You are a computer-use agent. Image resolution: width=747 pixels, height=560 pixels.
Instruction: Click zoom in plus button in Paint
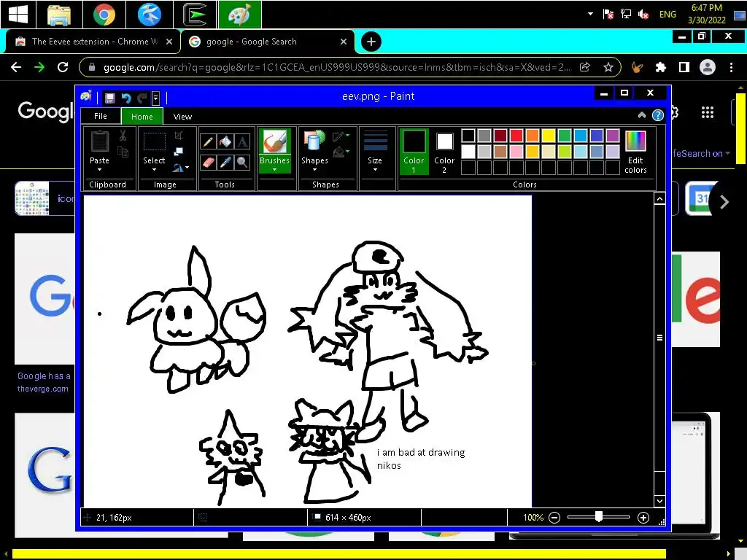(x=643, y=518)
